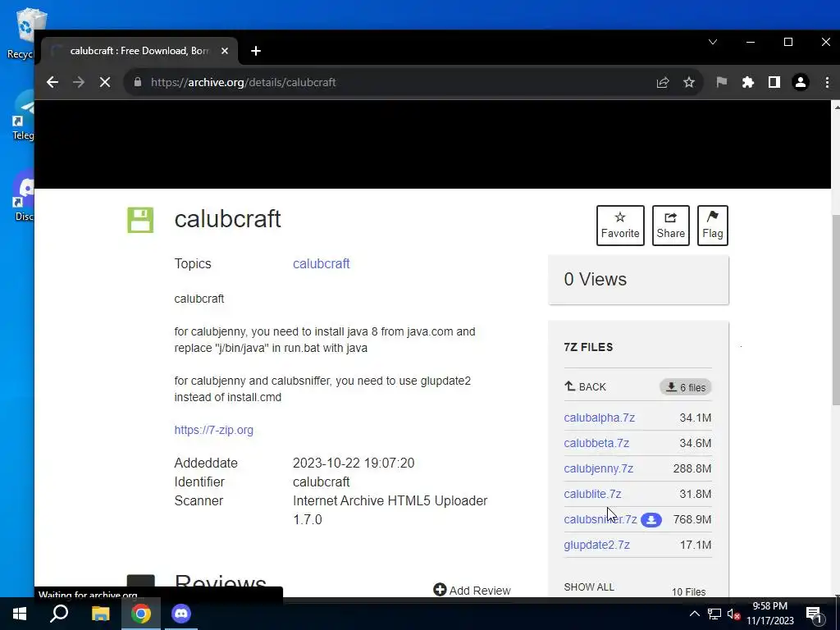Viewport: 840px width, 630px height.
Task: Click the 7Z FILES heading
Action: (x=588, y=347)
